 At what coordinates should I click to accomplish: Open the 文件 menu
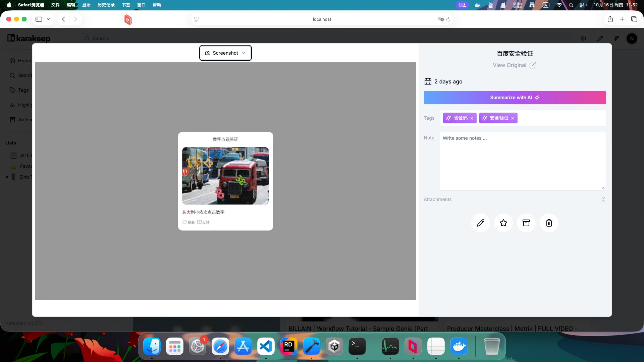pos(55,5)
